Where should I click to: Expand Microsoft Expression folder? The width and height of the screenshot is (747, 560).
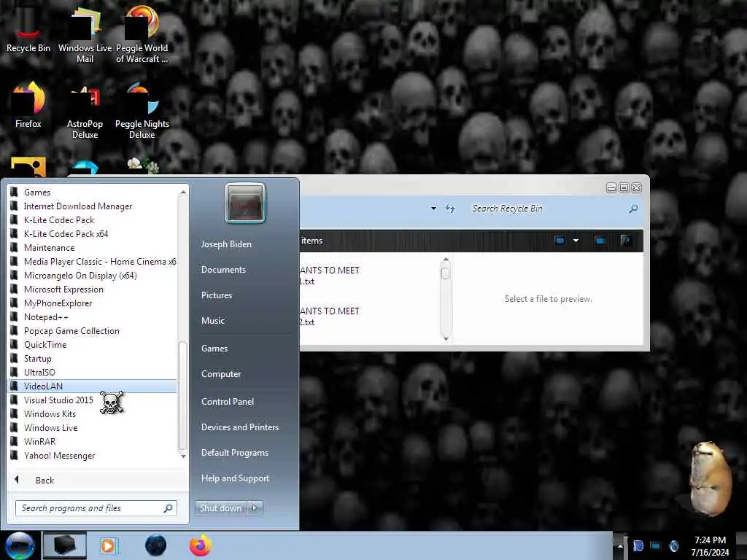click(x=93, y=289)
